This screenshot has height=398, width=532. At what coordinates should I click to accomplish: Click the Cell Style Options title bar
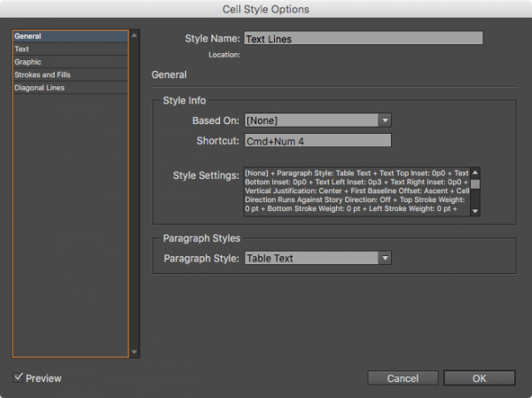pos(266,9)
